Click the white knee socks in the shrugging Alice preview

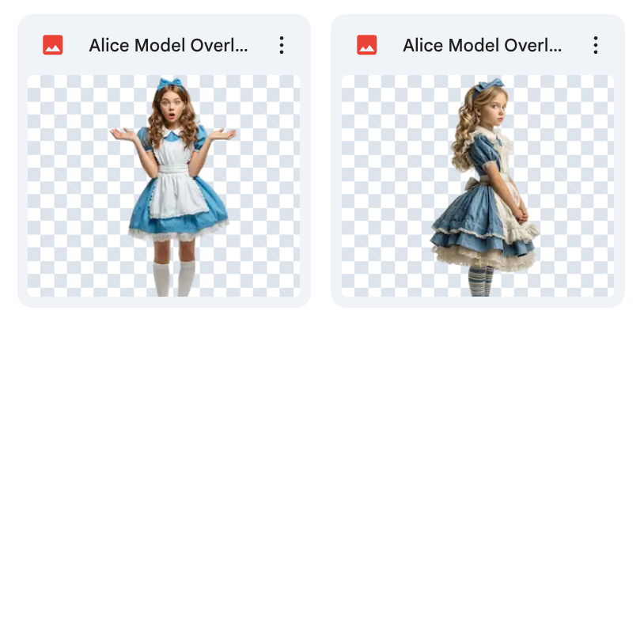[175, 278]
